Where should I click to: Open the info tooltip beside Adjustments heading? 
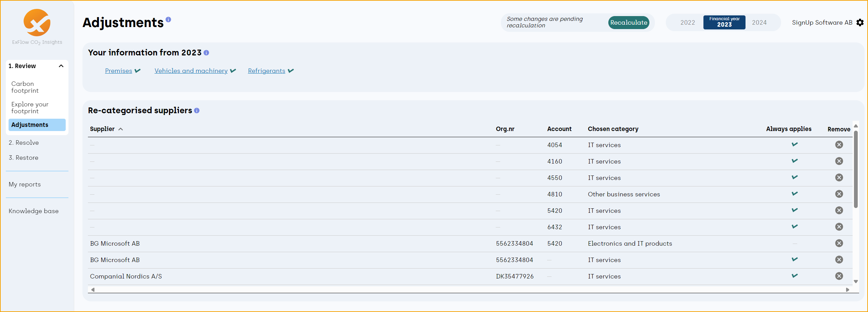(168, 19)
